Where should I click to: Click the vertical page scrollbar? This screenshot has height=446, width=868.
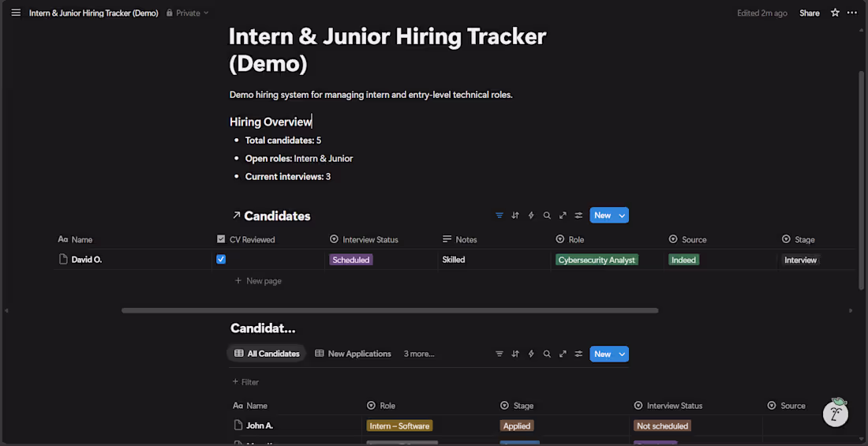(x=861, y=180)
